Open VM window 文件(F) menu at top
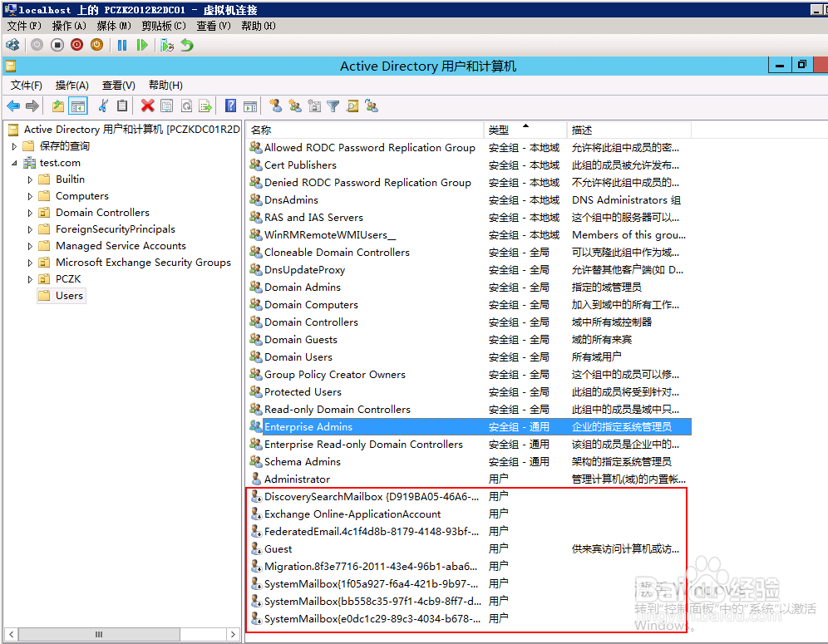Viewport: 828px width, 644px height. click(24, 26)
